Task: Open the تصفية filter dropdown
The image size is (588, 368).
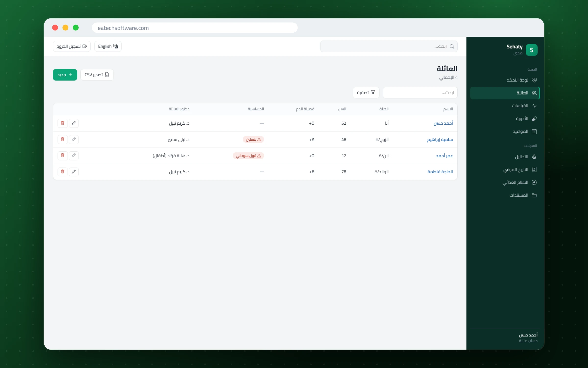Action: point(366,92)
